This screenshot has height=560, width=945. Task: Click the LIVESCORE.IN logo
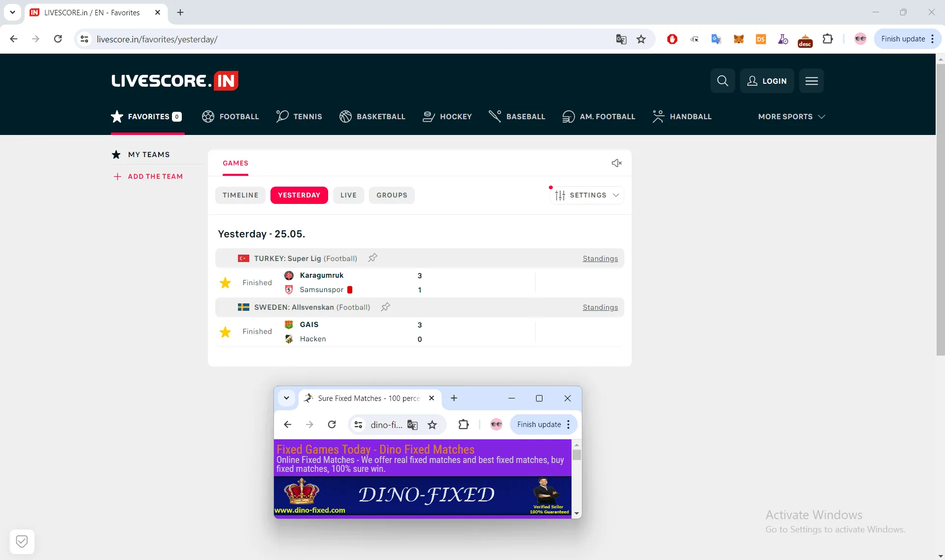pyautogui.click(x=175, y=81)
